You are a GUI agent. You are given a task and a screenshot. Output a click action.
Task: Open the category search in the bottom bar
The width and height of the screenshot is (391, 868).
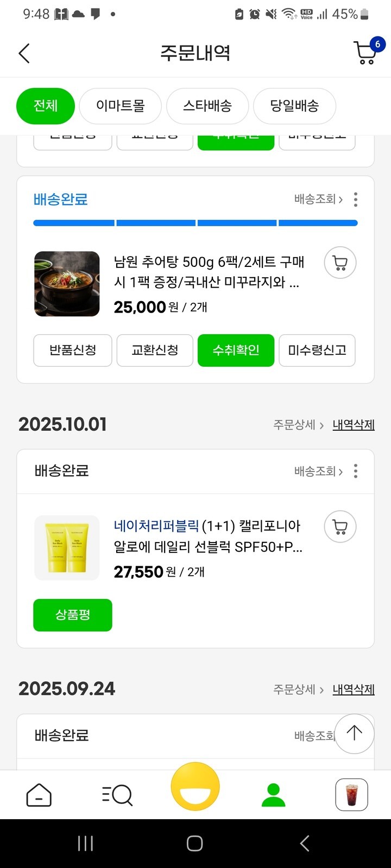pyautogui.click(x=117, y=795)
